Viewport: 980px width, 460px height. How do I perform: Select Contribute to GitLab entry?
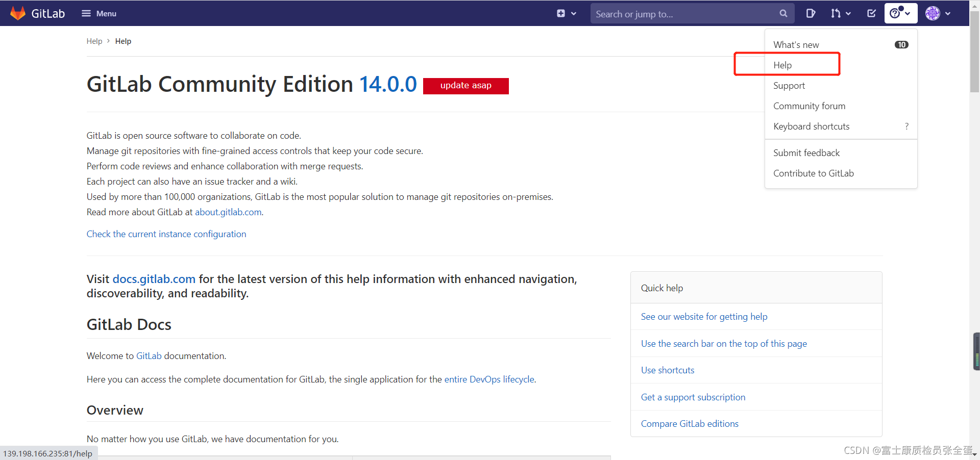coord(841,173)
